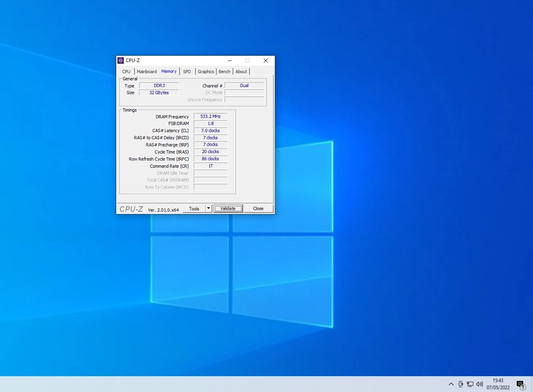View the About tab
Viewport: 533px width, 392px height.
pyautogui.click(x=241, y=72)
